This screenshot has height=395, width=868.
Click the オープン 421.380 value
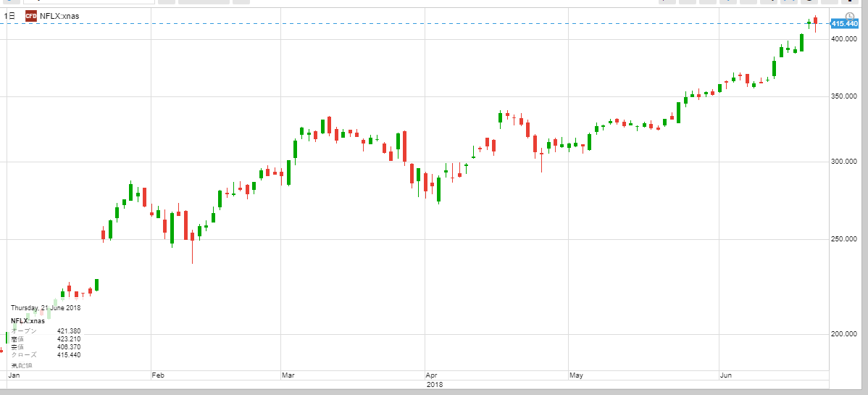(x=69, y=331)
